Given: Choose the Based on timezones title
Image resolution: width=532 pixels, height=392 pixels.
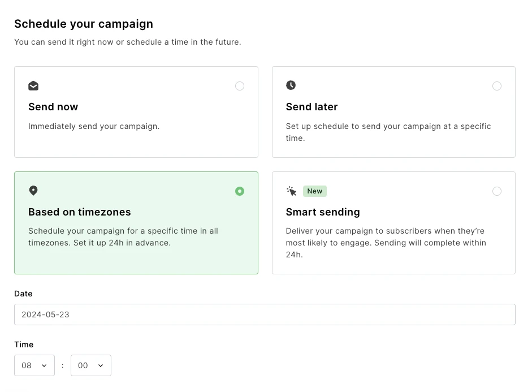Looking at the screenshot, I should [79, 212].
